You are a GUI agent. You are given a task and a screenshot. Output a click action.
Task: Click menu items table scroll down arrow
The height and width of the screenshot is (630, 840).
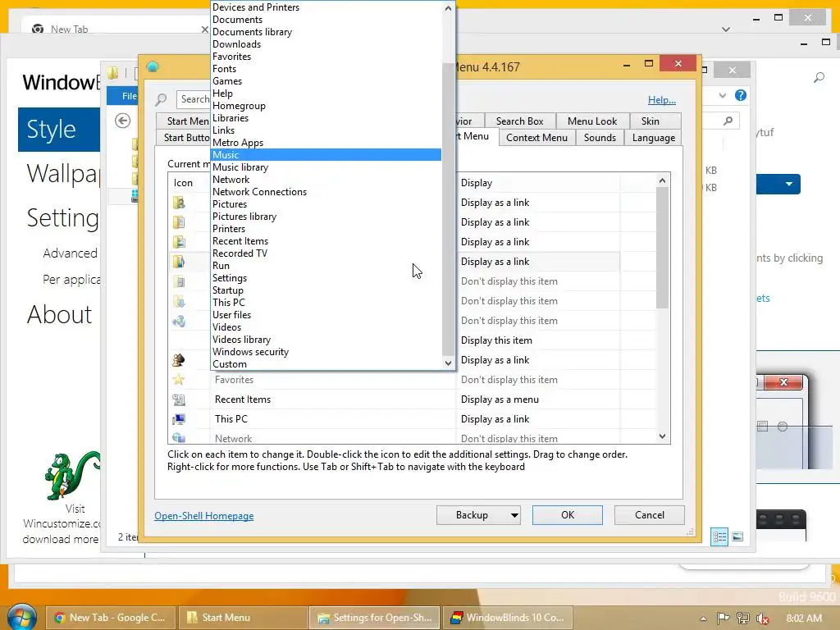[x=663, y=436]
